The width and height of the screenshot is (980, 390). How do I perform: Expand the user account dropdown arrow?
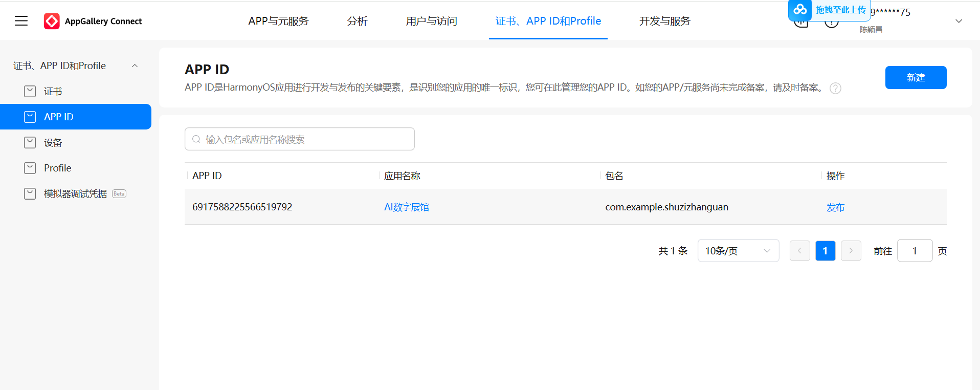(x=959, y=21)
